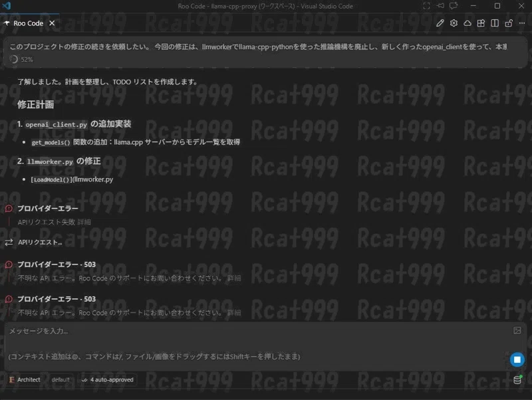Screen dimensions: 532x400
Task: Open the Roo Code cloud icon
Action: pyautogui.click(x=467, y=23)
